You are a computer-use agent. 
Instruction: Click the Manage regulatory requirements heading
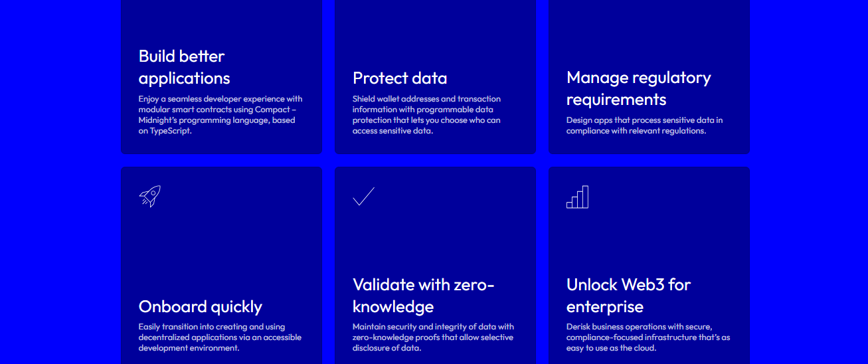(x=638, y=88)
